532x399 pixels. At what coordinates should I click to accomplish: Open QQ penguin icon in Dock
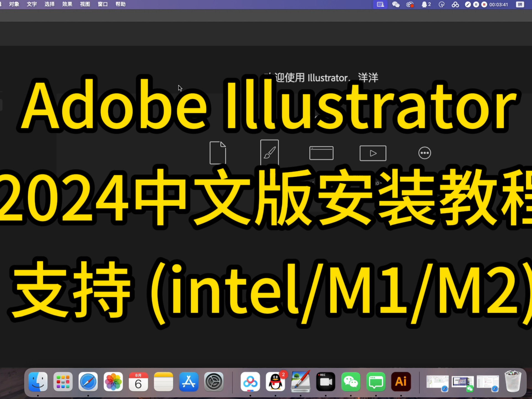275,382
